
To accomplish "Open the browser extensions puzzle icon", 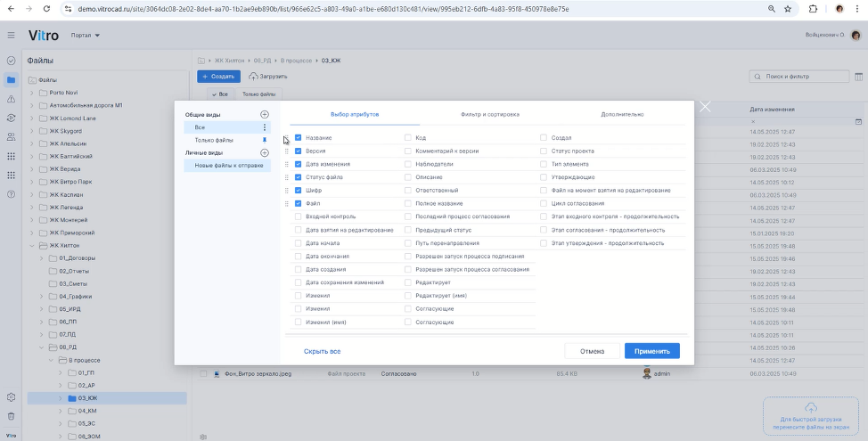I will click(x=813, y=8).
